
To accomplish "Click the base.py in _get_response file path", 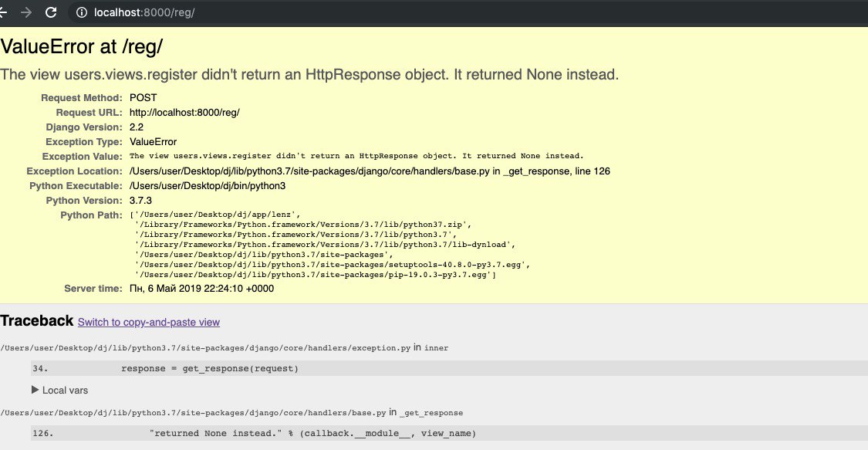I will point(231,412).
